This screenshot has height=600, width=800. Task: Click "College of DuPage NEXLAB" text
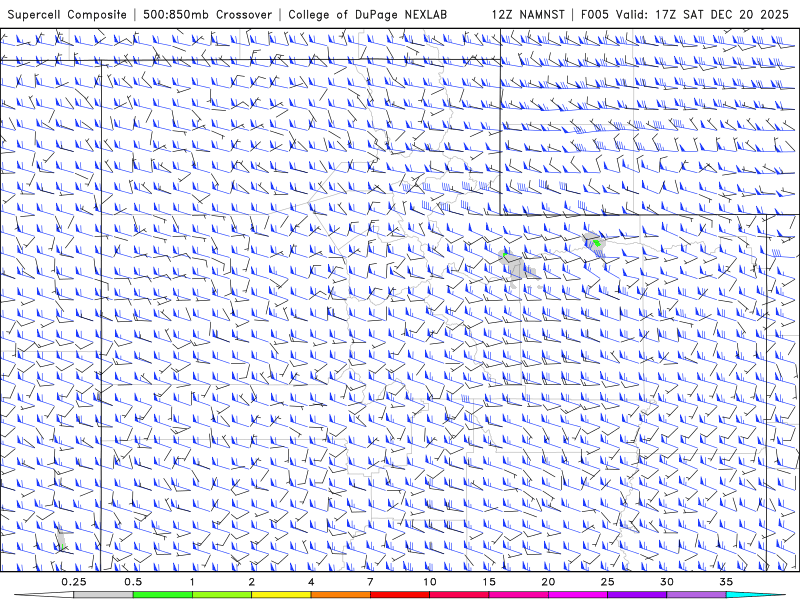tap(367, 14)
